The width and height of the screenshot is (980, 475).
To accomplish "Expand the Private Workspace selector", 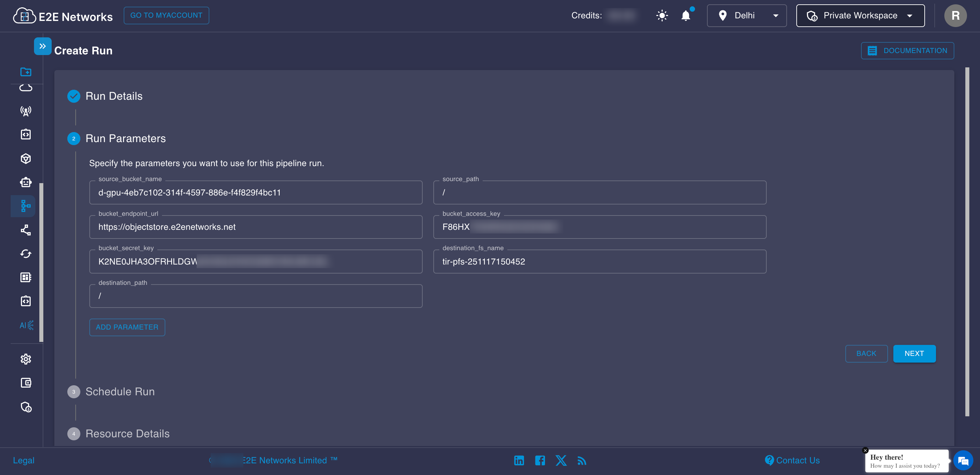I will pos(860,15).
